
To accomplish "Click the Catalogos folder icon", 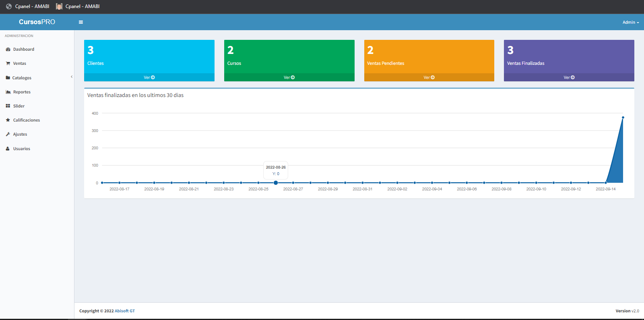I will (8, 78).
